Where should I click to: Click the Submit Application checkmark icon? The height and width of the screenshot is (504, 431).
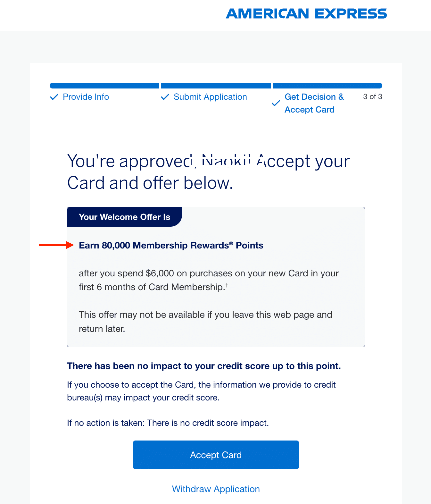point(165,97)
